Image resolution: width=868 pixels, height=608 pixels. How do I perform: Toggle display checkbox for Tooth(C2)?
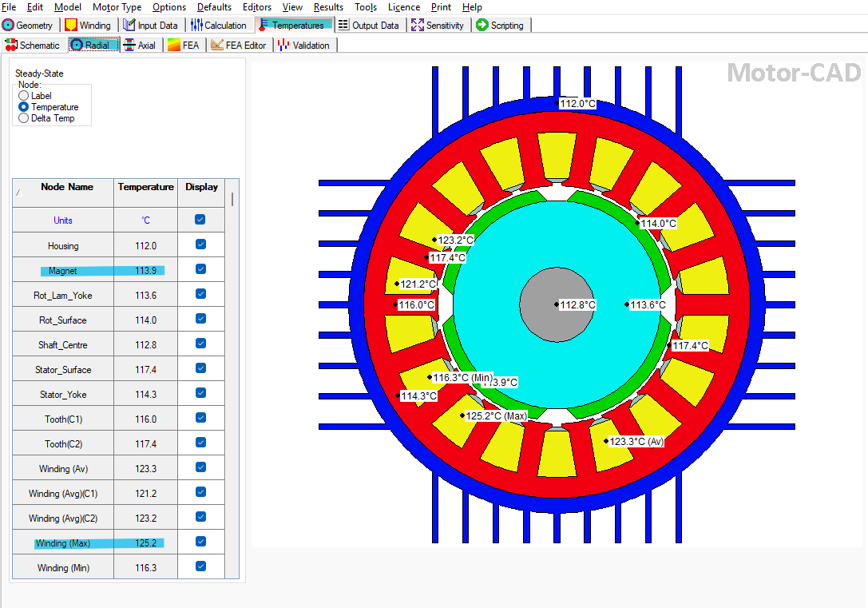click(201, 443)
